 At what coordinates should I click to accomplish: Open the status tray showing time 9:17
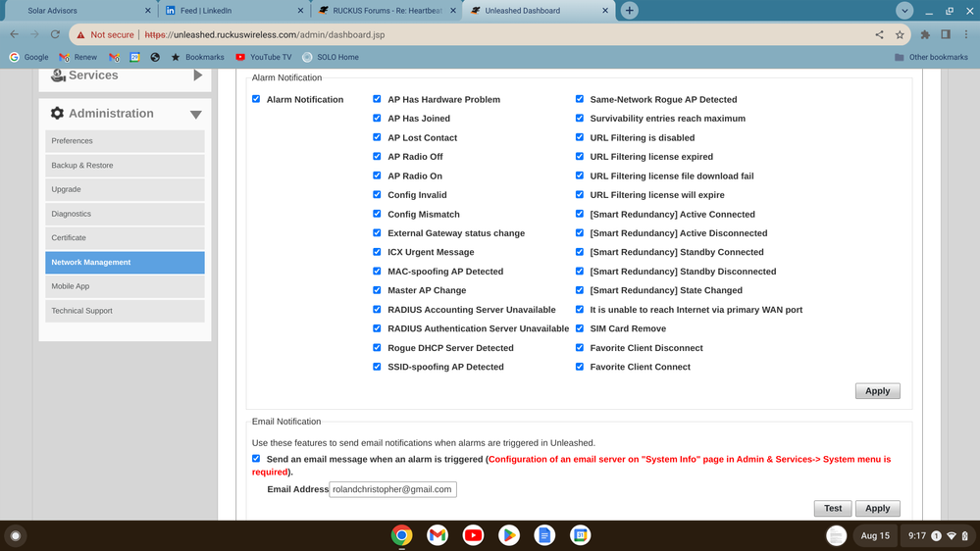[x=938, y=535]
